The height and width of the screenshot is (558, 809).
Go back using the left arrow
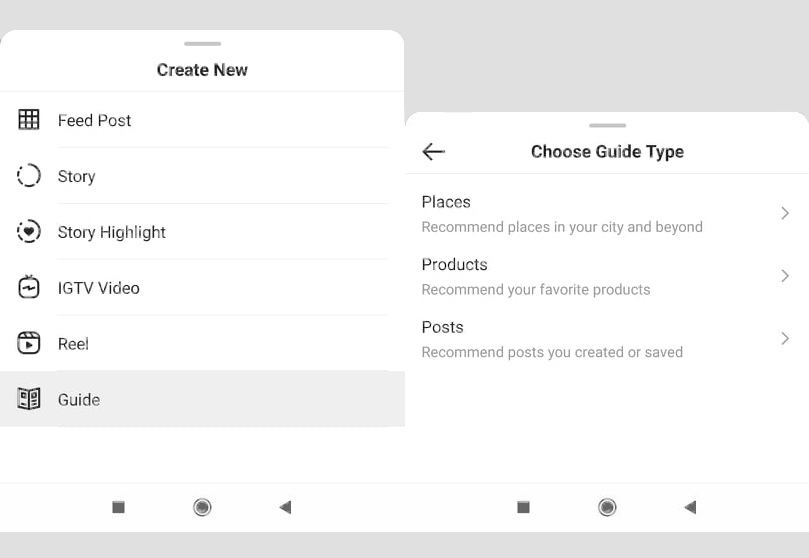[433, 152]
